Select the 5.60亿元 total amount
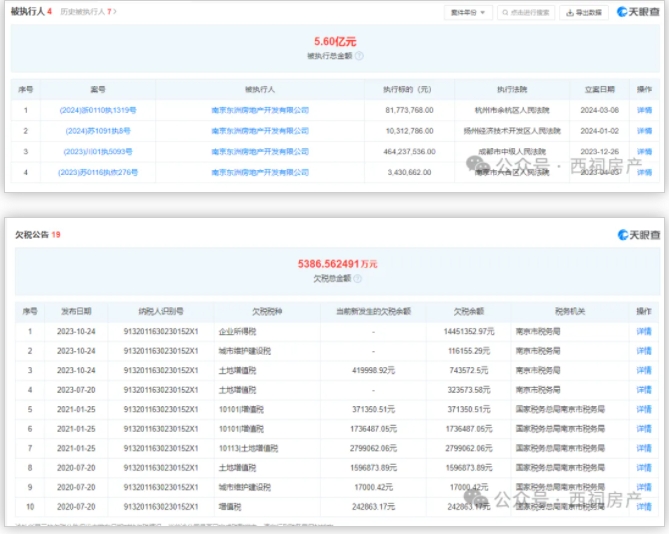The image size is (669, 534). [335, 41]
